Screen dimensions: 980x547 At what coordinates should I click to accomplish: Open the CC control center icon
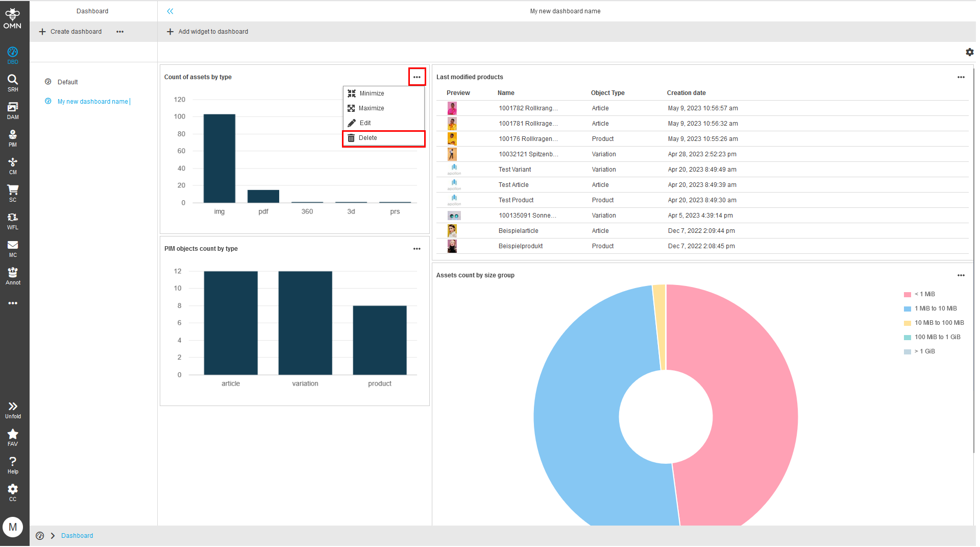click(x=13, y=492)
